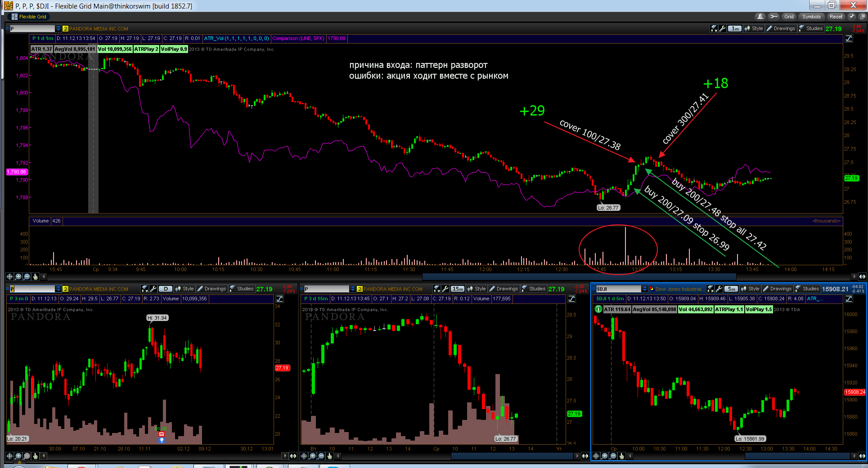The image size is (868, 468).
Task: Click the alerts bell icon
Action: tap(760, 17)
